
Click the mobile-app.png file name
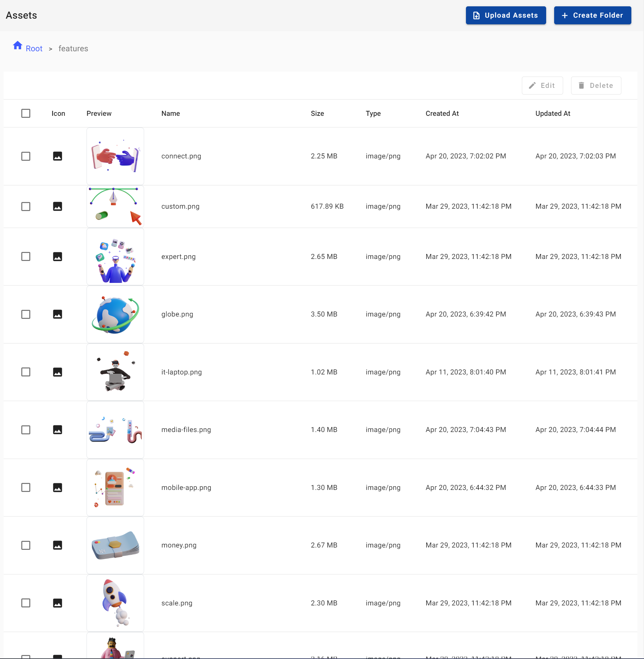pyautogui.click(x=186, y=488)
